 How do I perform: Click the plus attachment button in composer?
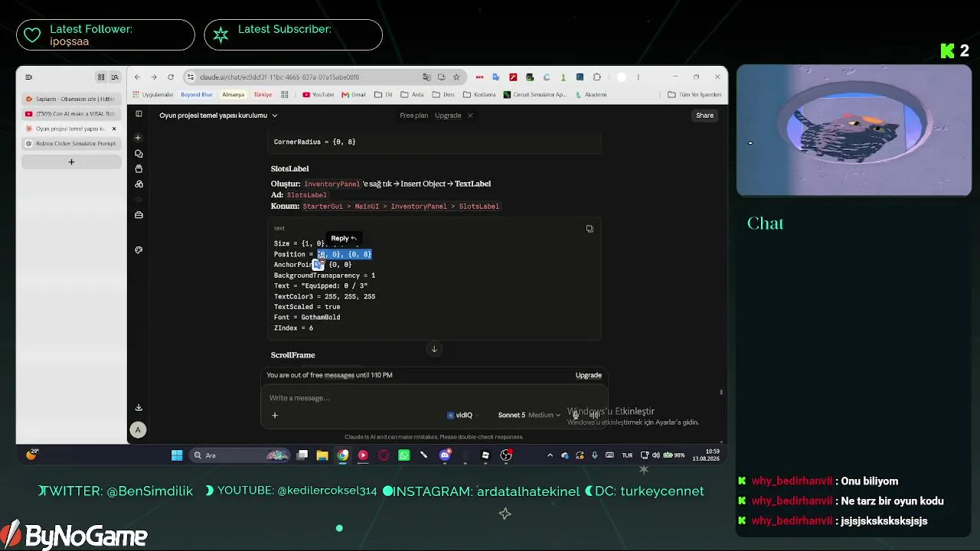pyautogui.click(x=275, y=416)
